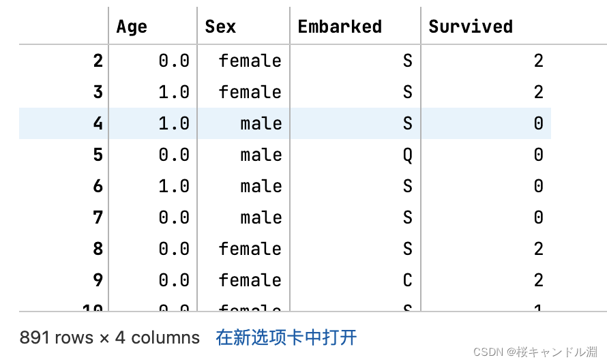
Task: Click the Survived column header
Action: [x=471, y=27]
